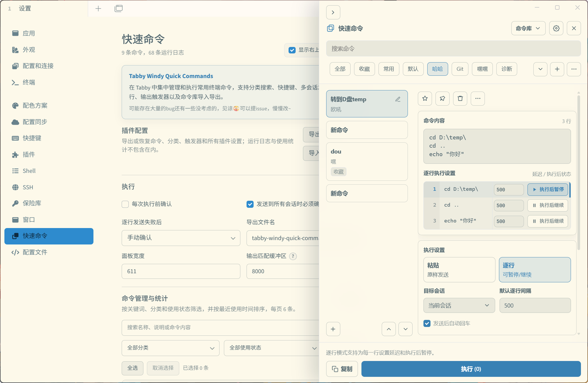Click the 面板宽度 611 field
588x383 pixels.
(x=181, y=271)
